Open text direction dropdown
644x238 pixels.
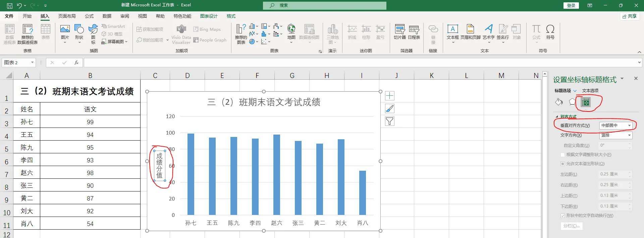[x=615, y=135]
